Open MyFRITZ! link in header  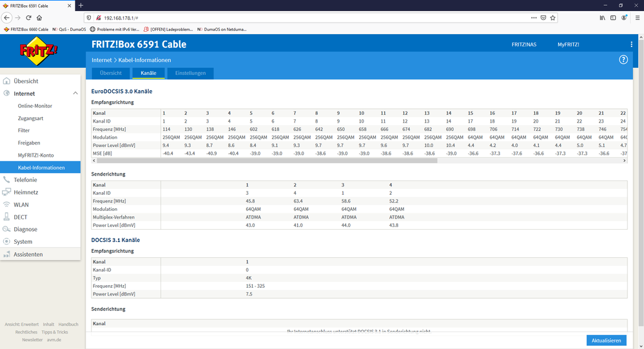[568, 45]
